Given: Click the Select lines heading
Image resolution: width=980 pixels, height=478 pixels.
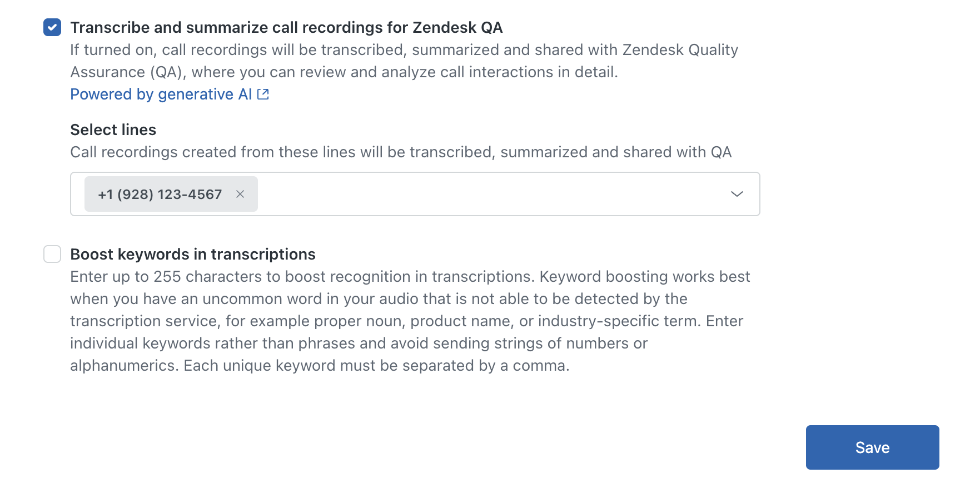Looking at the screenshot, I should pyautogui.click(x=113, y=130).
